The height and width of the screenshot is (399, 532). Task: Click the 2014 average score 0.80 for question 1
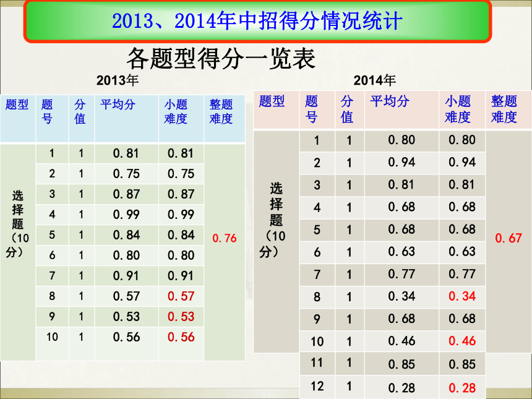click(401, 140)
